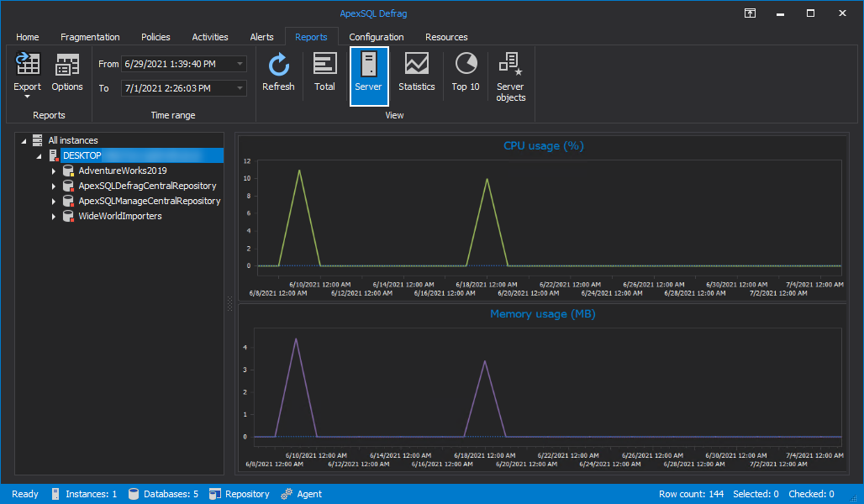
Task: Open the From date dropdown
Action: click(x=240, y=64)
